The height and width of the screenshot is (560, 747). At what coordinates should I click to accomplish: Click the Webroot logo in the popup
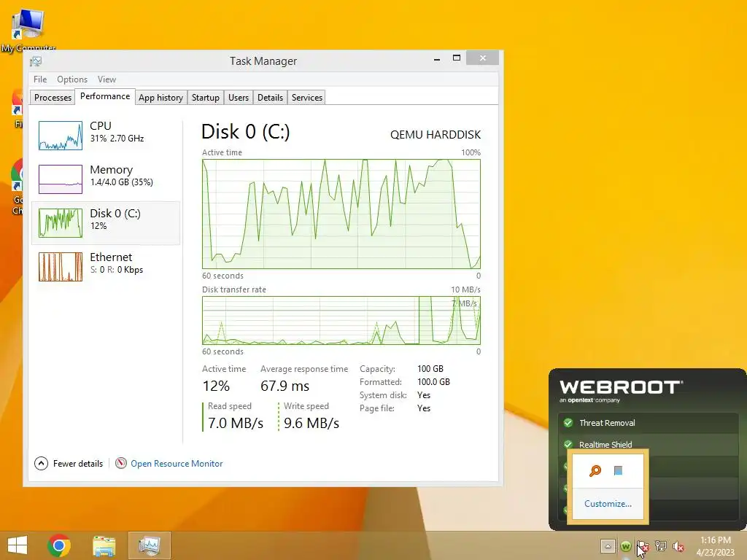point(622,391)
